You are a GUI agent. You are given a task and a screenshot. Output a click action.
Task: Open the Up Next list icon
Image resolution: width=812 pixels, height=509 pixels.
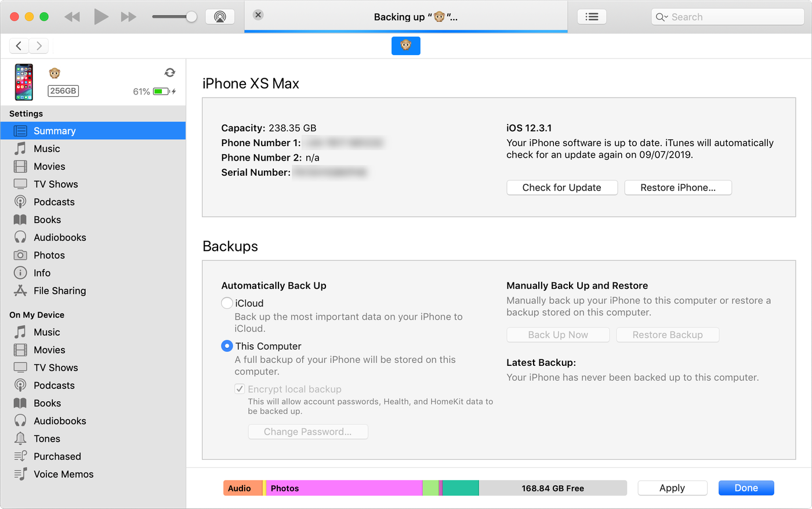pos(592,17)
